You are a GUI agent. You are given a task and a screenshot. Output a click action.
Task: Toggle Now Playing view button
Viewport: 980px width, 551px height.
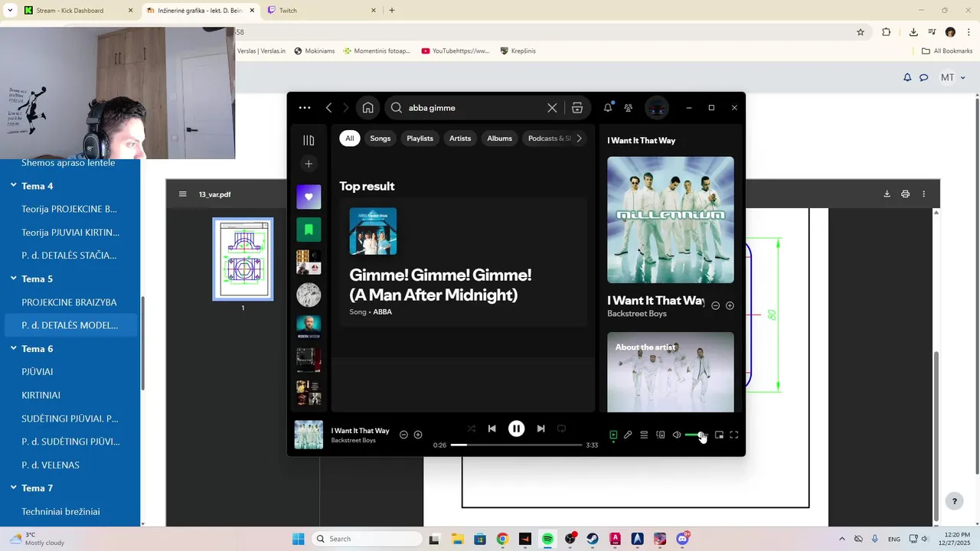(x=613, y=435)
